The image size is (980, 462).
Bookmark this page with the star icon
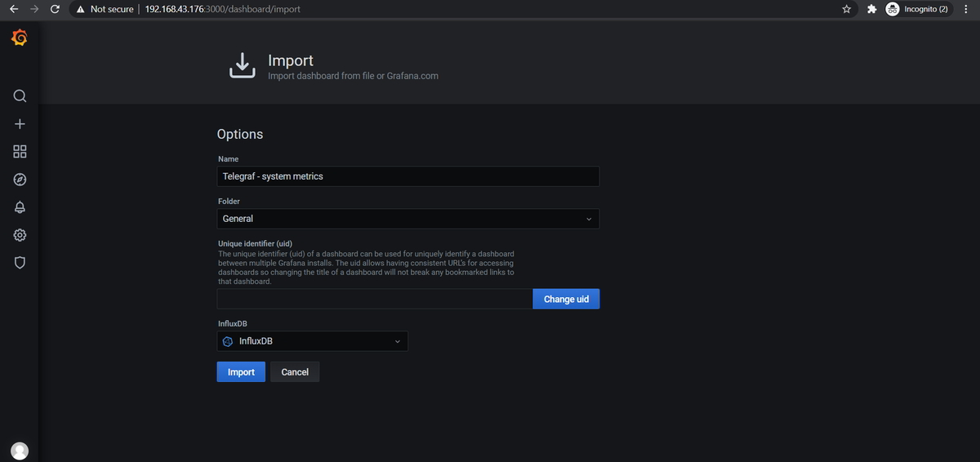(x=846, y=9)
